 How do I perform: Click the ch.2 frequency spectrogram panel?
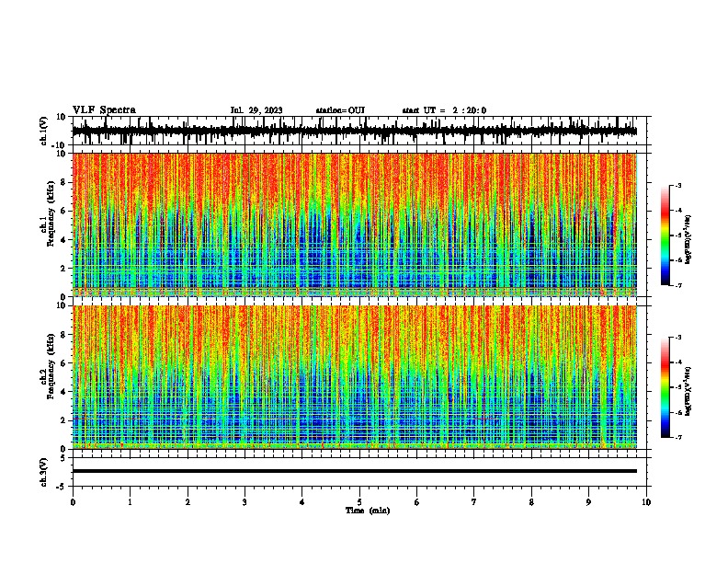(x=355, y=377)
